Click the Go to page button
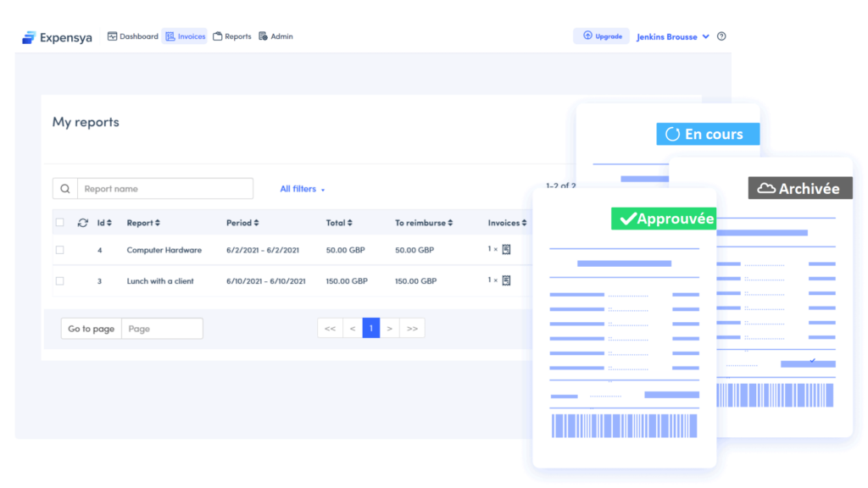Screen dimensions: 868x488 [90, 328]
